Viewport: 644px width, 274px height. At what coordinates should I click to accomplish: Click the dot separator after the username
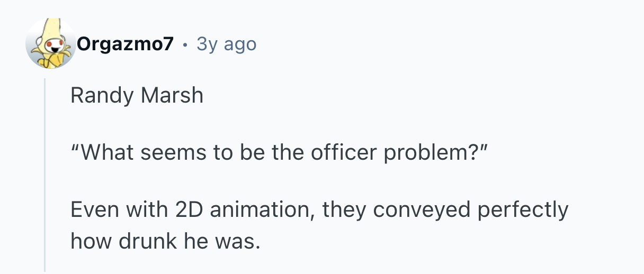tap(184, 45)
